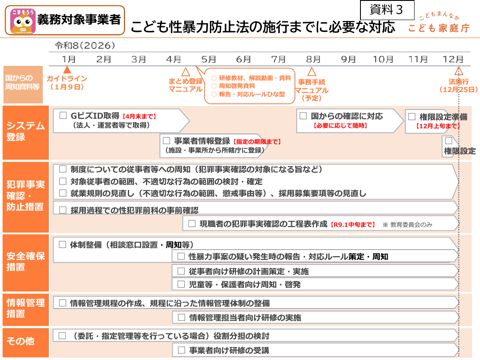Viewport: 480px width, 360px height.
Task: Click the 7月 month label
Action: click(278, 59)
